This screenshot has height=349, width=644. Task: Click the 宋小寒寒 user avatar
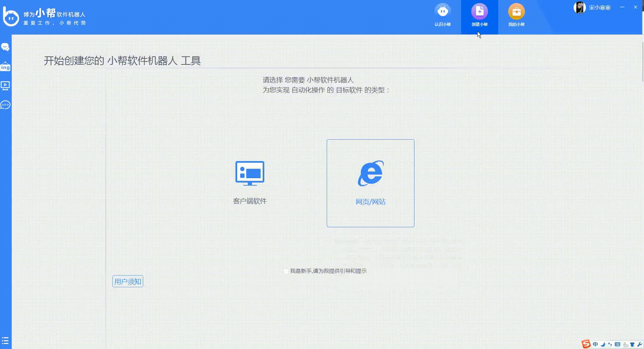coord(579,7)
